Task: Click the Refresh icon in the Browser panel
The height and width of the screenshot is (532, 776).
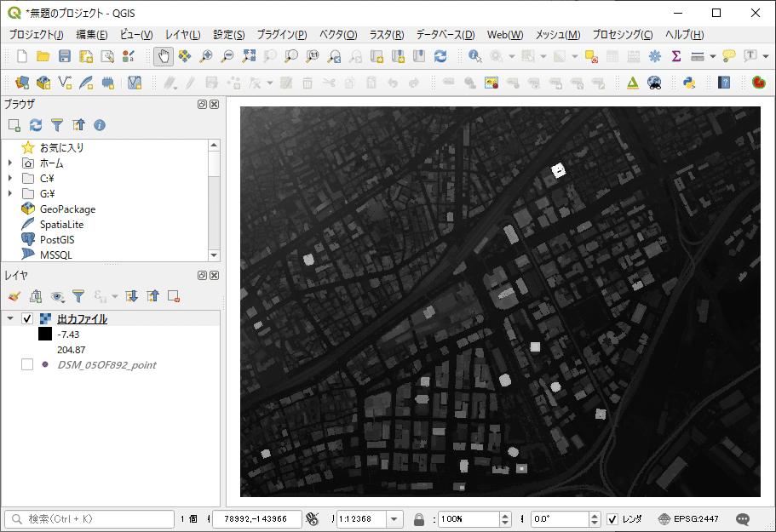Action: pyautogui.click(x=36, y=125)
